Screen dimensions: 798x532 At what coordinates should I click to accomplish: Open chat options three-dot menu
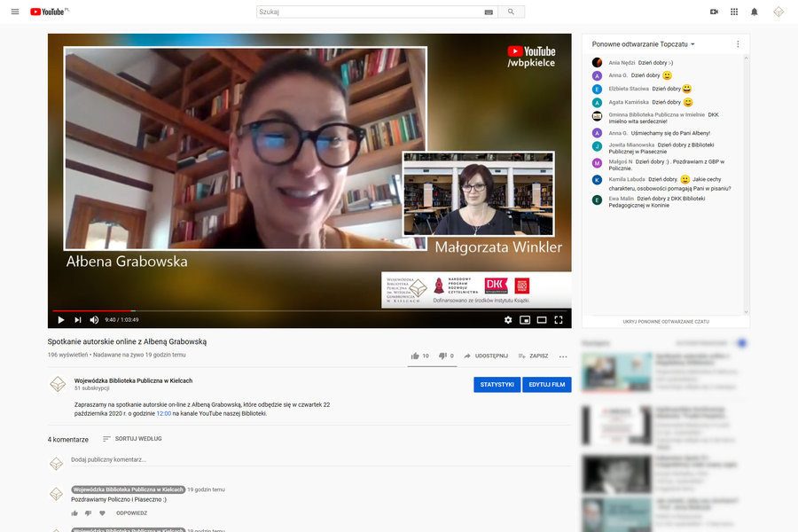click(738, 44)
